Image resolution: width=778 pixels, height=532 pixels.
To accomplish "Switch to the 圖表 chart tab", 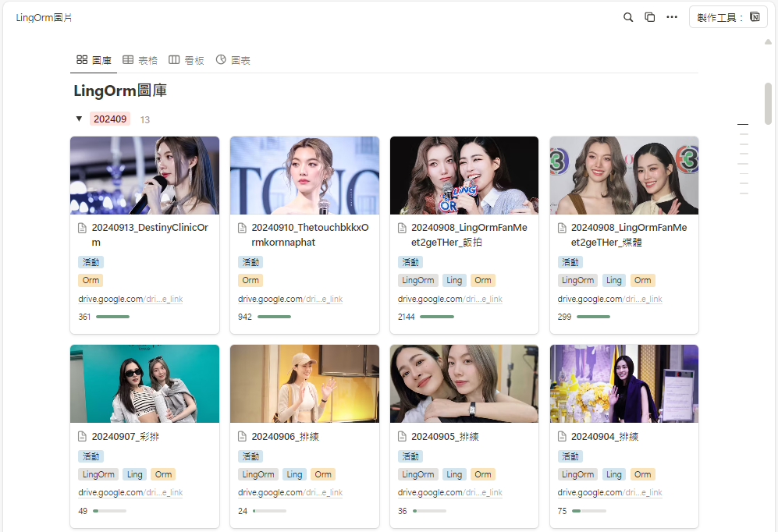I will 233,61.
